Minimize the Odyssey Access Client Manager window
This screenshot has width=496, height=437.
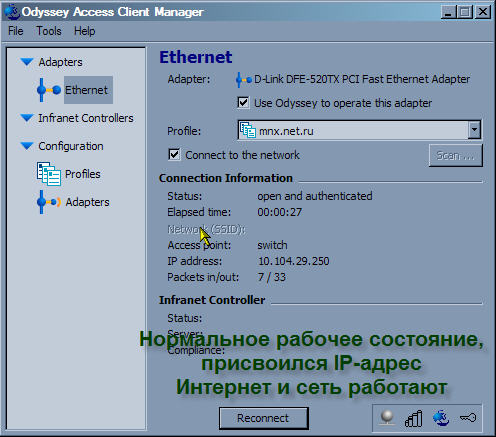pos(448,12)
